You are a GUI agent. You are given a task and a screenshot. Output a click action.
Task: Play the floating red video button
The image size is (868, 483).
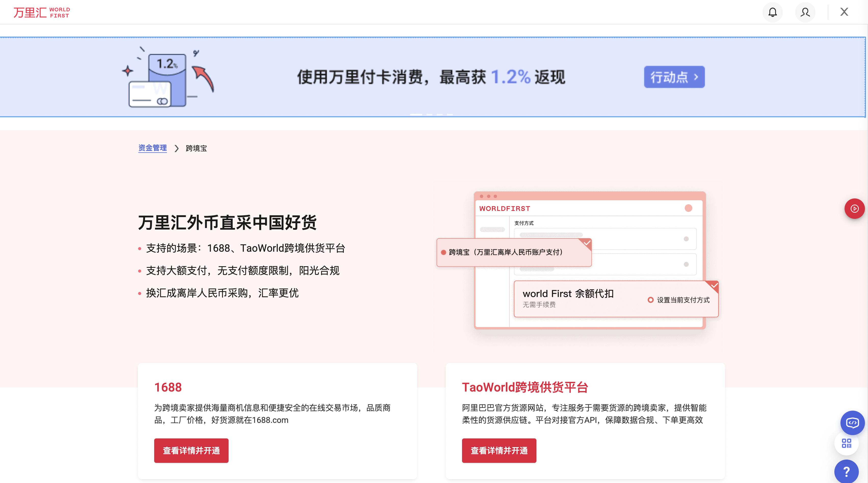[x=855, y=208]
